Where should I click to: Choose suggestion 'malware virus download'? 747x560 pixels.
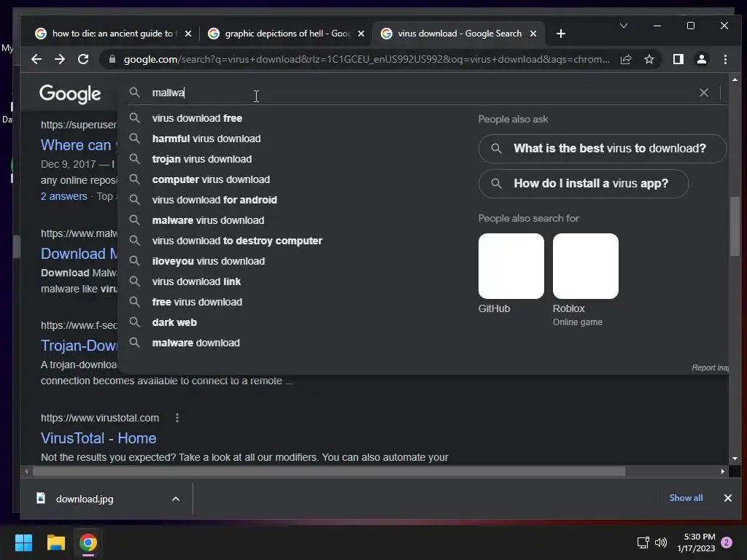[208, 220]
